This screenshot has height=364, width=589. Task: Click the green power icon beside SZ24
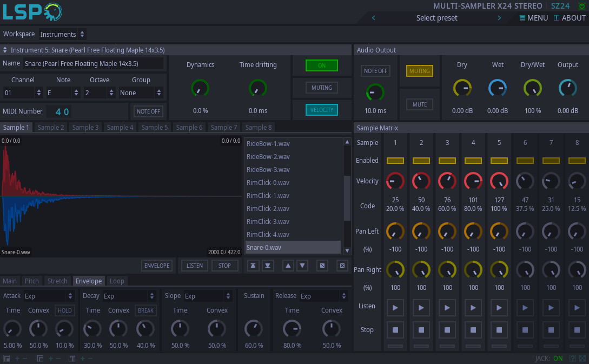(582, 6)
